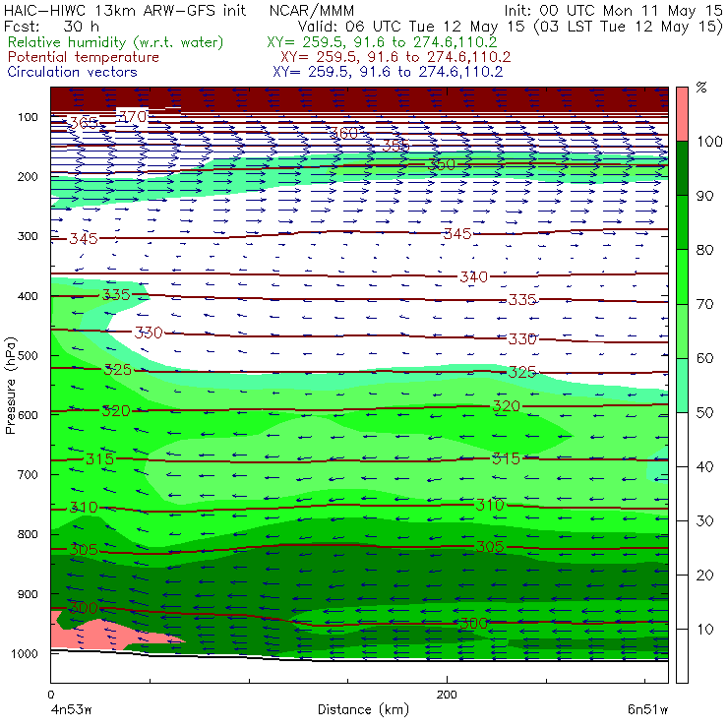
Task: Click the '%' unit label above colorbar
Action: coord(701,88)
